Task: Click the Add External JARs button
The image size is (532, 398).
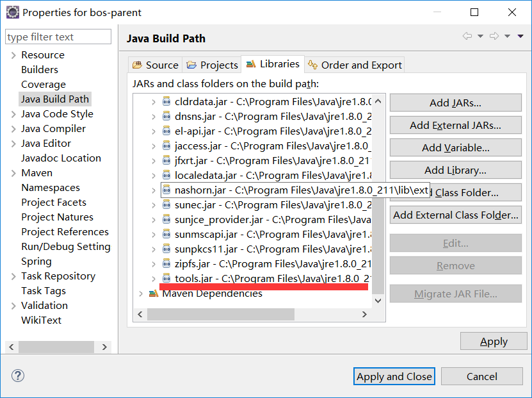Action: [455, 125]
